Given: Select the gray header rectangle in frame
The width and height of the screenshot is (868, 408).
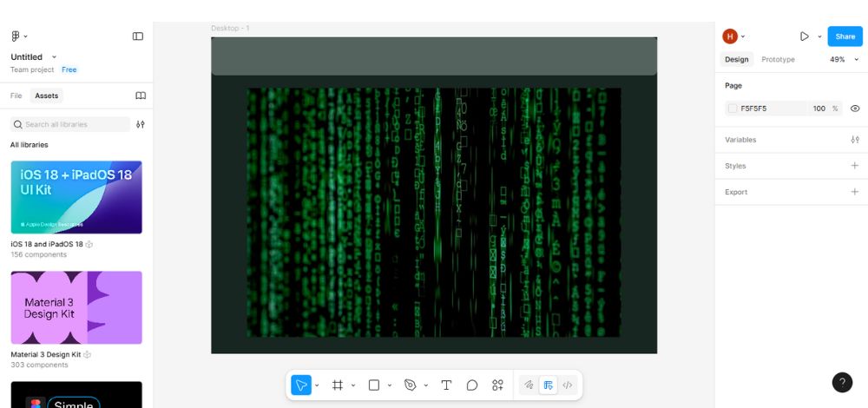Looking at the screenshot, I should 434,56.
